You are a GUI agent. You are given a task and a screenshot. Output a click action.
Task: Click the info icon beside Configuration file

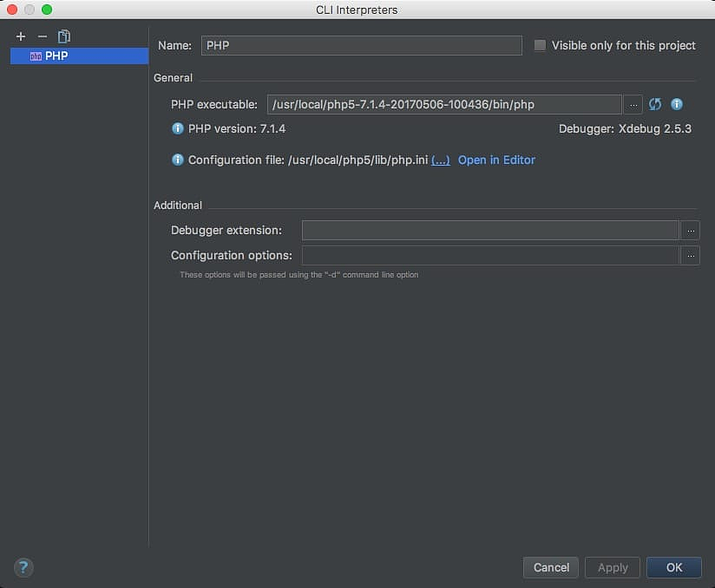[x=178, y=160]
